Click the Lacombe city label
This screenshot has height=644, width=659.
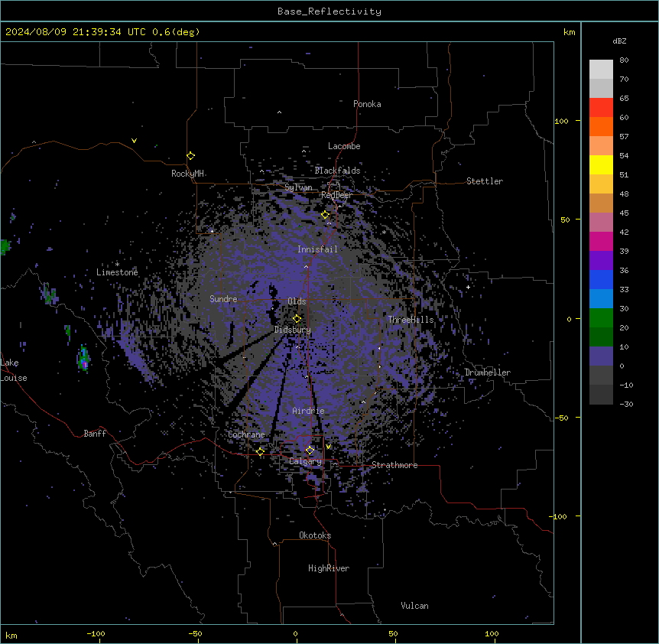(x=344, y=146)
